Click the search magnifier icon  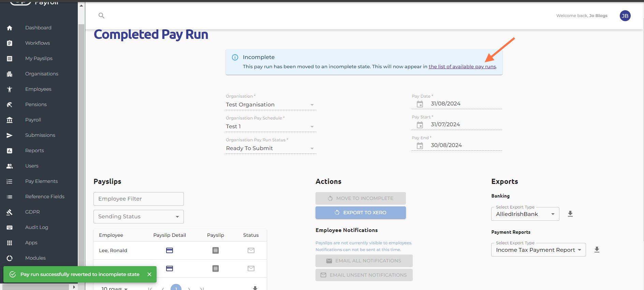pos(101,15)
